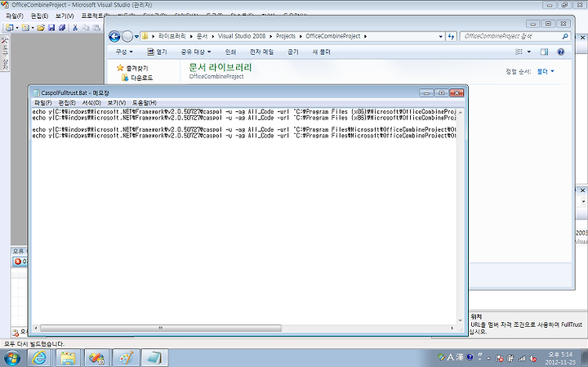Image resolution: width=588 pixels, height=367 pixels.
Task: Click 새 폴더 in the Explorer toolbar
Action: point(322,51)
